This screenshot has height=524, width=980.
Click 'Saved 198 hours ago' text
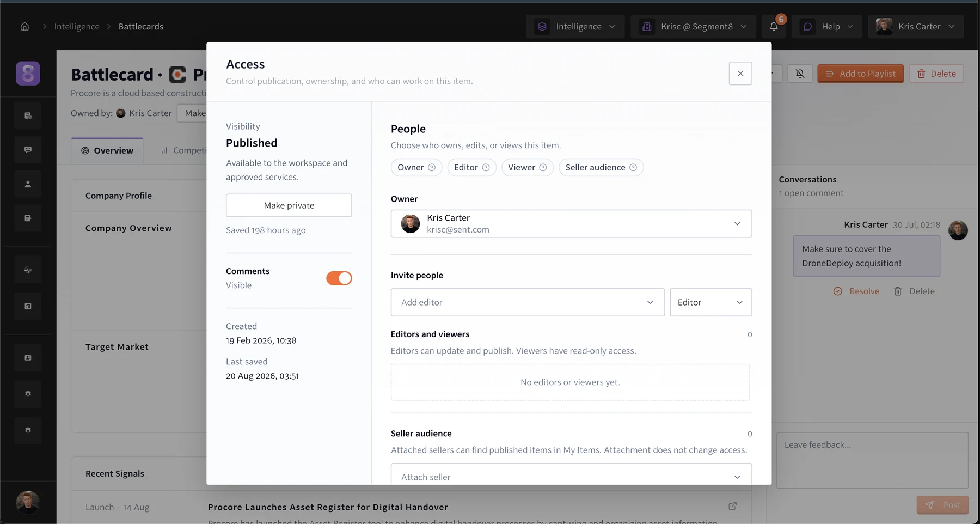(266, 230)
